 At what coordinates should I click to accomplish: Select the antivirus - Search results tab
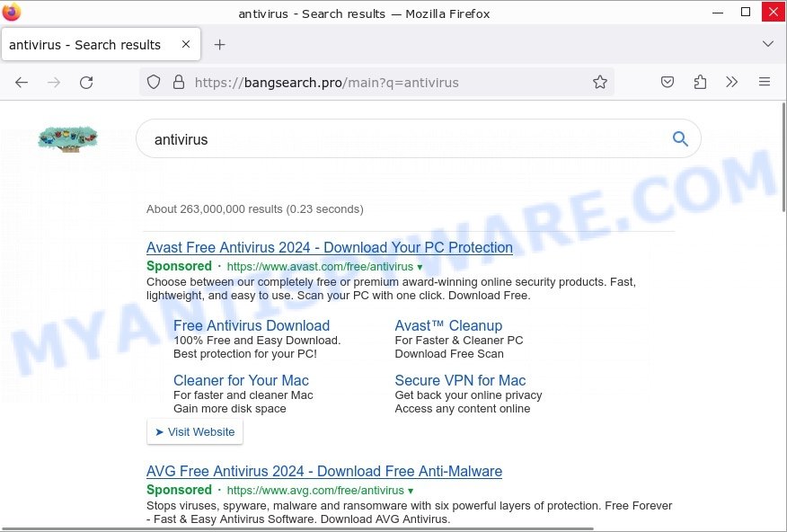(101, 45)
